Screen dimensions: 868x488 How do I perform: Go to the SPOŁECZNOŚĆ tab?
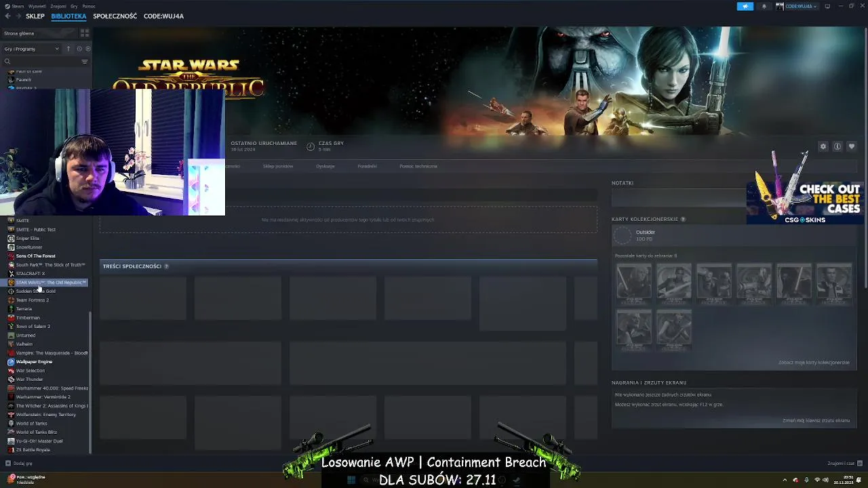pyautogui.click(x=115, y=16)
